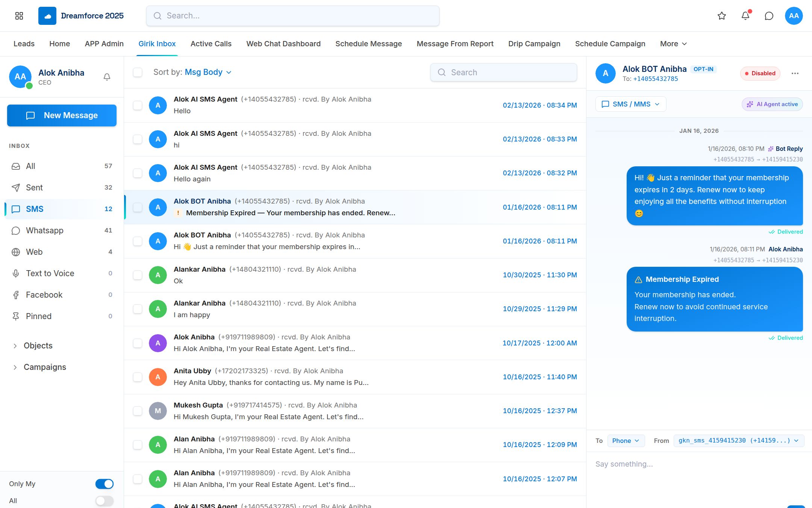This screenshot has height=508, width=812.
Task: Open the Facebook inbox channel
Action: pyautogui.click(x=62, y=295)
